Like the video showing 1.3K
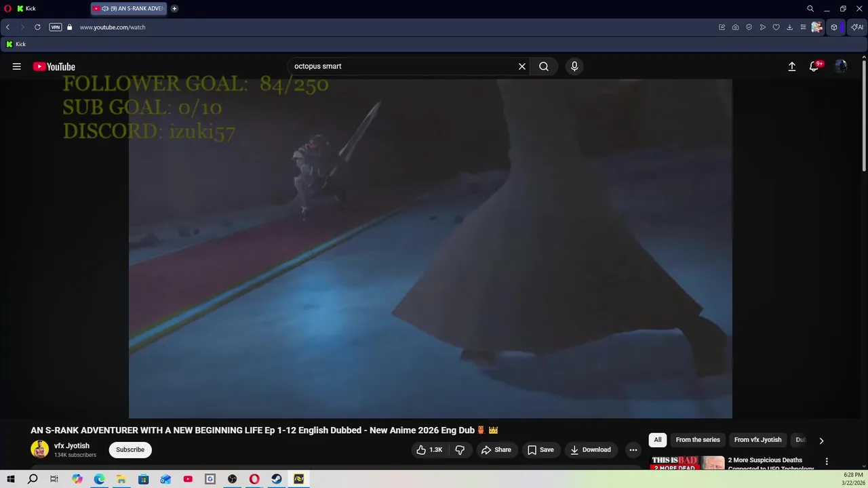 [x=429, y=450]
